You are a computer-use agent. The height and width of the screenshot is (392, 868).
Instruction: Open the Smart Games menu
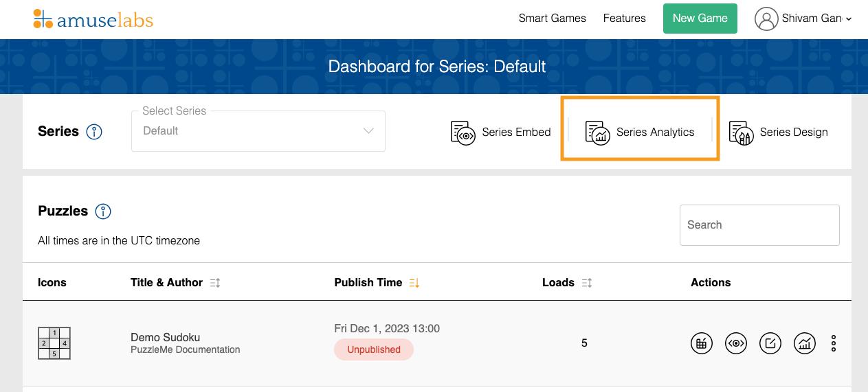click(553, 19)
